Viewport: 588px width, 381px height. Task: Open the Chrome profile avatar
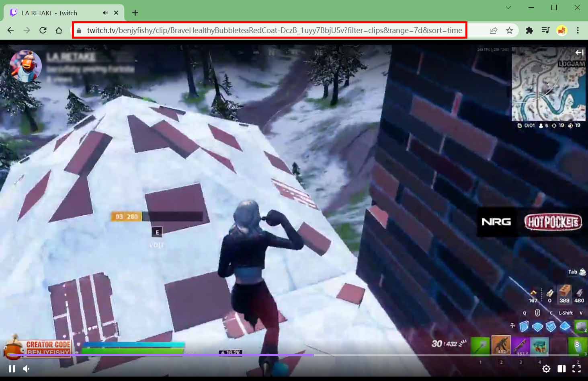pos(561,30)
